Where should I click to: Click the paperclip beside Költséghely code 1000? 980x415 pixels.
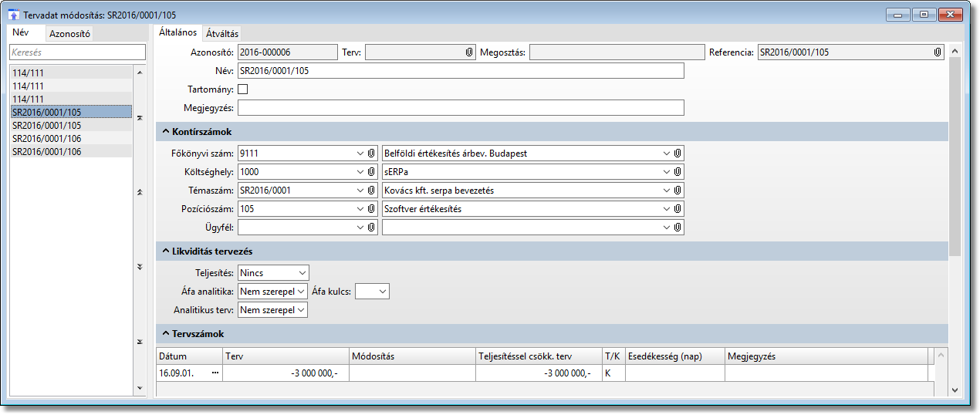pyautogui.click(x=371, y=172)
